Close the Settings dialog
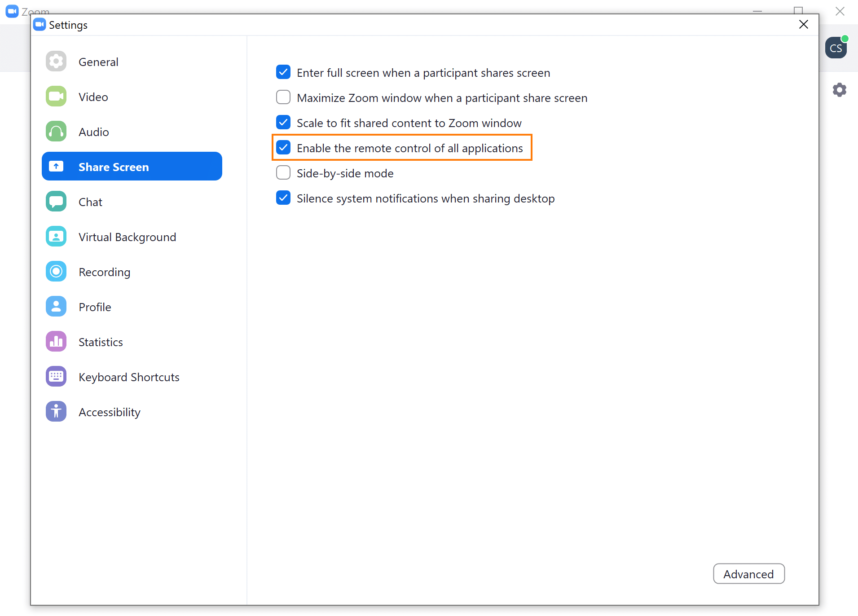Image resolution: width=858 pixels, height=616 pixels. click(x=804, y=25)
